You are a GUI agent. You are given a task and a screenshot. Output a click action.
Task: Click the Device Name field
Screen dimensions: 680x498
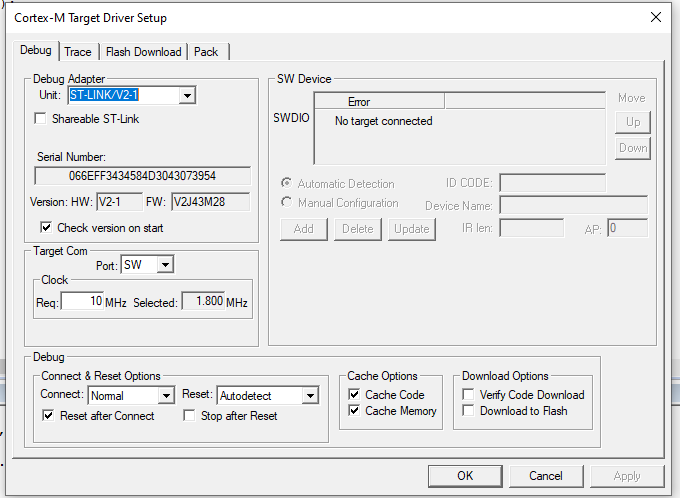click(x=574, y=205)
